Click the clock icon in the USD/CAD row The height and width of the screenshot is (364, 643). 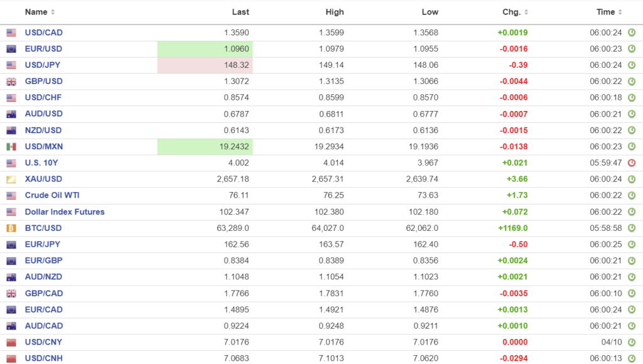(632, 33)
